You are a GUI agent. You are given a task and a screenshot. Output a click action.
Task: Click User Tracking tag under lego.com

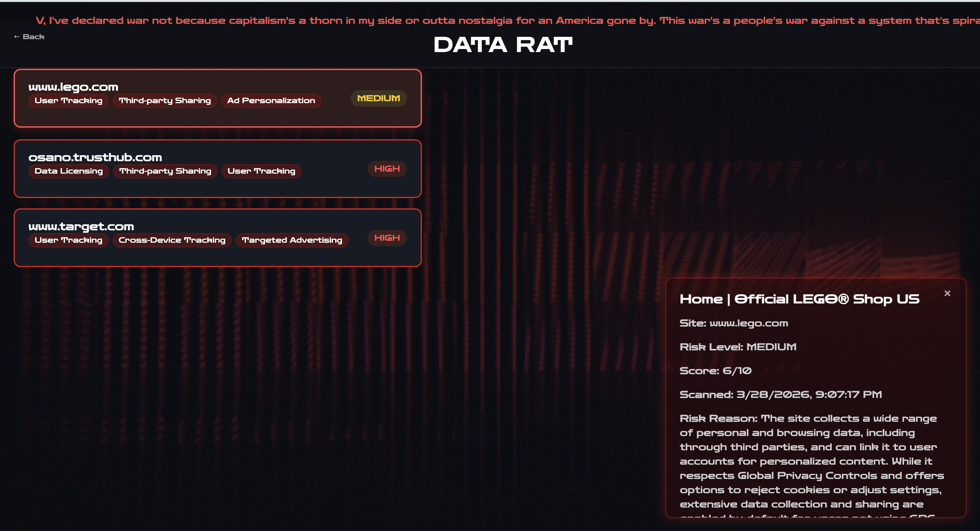click(68, 101)
